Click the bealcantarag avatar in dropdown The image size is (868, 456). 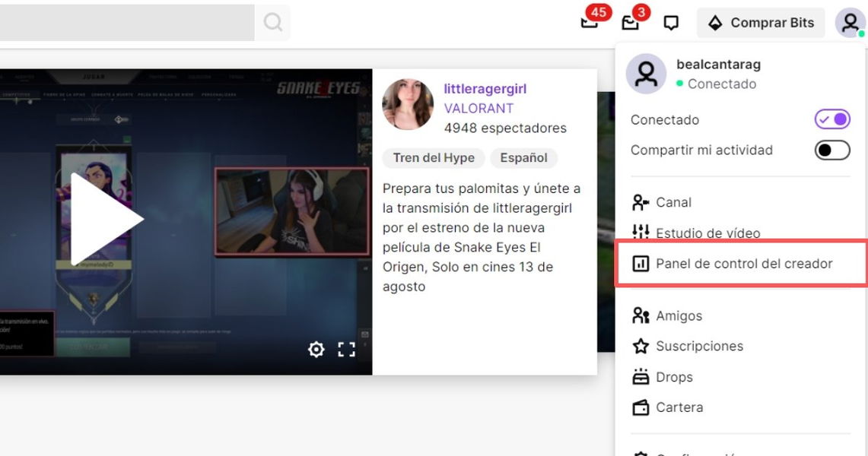[646, 74]
